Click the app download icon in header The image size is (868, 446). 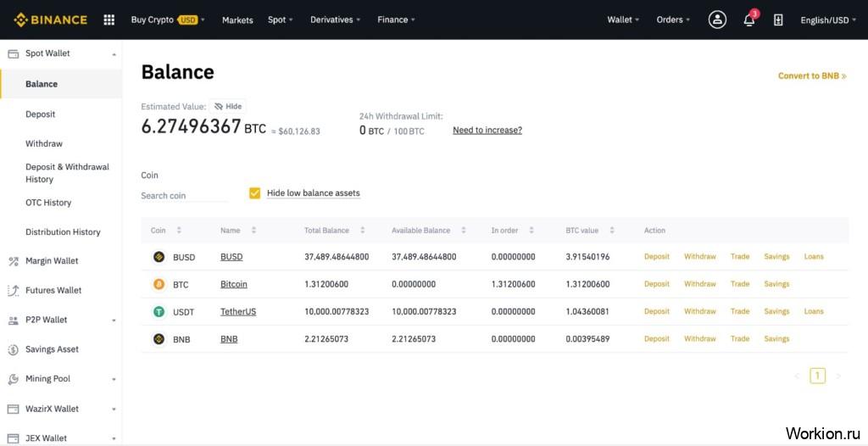(x=778, y=20)
